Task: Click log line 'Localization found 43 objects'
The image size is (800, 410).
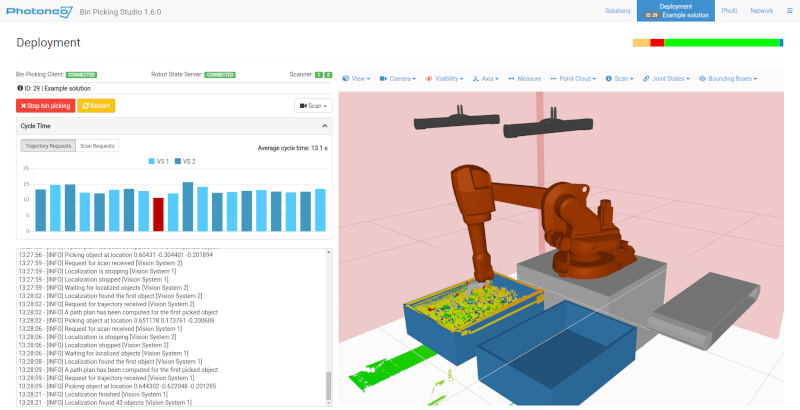Action: click(105, 402)
